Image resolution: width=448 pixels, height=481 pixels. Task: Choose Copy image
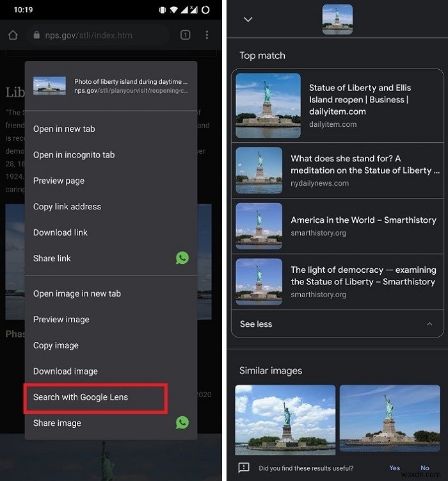tap(111, 345)
